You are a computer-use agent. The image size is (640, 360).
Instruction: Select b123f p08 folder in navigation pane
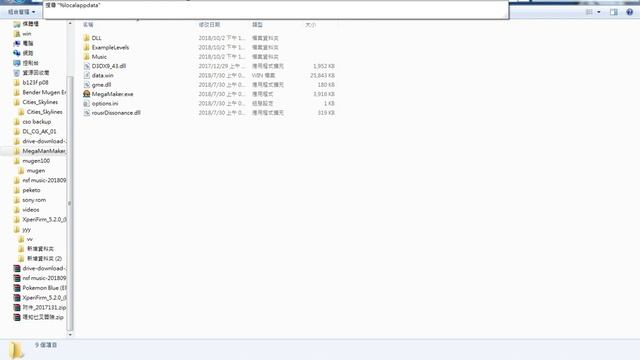(x=35, y=82)
